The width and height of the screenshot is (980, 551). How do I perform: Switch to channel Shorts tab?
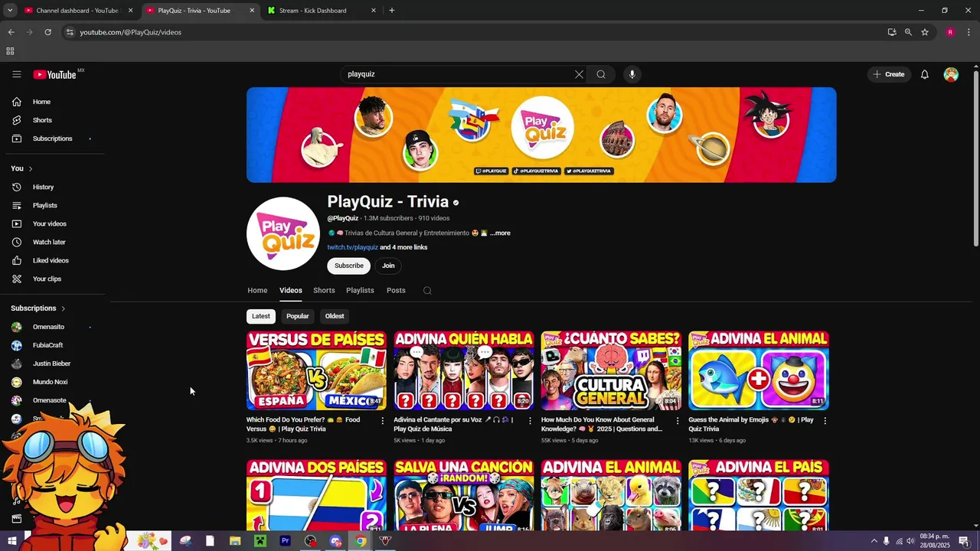[x=324, y=291]
